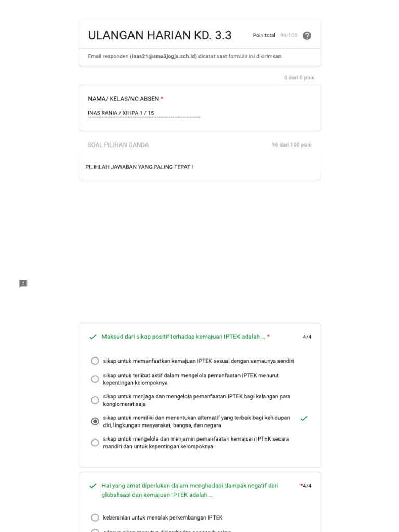The height and width of the screenshot is (532, 399).
Task: Click the name field 'INAS RANIA / XII IPA 1 / 15'
Action: [144, 113]
